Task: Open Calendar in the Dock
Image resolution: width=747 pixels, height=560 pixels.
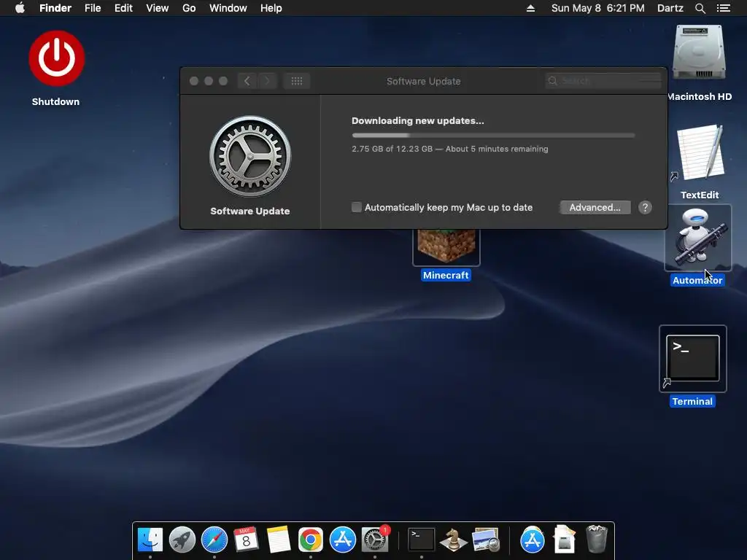Action: coord(246,540)
